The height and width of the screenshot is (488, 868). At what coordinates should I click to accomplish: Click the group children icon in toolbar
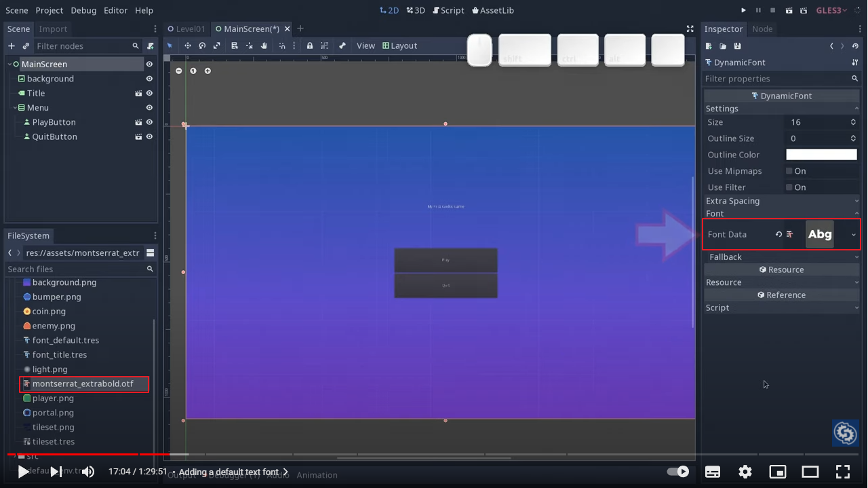click(x=325, y=45)
